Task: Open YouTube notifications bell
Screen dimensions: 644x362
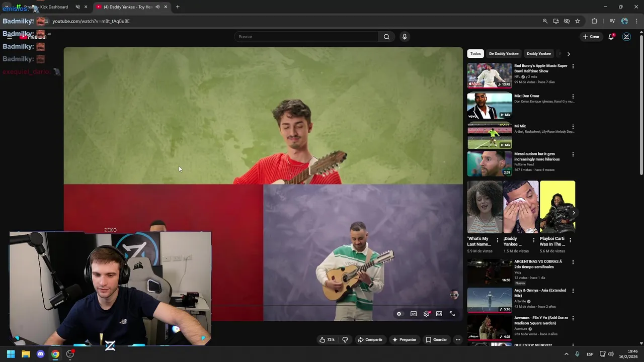Action: (611, 37)
